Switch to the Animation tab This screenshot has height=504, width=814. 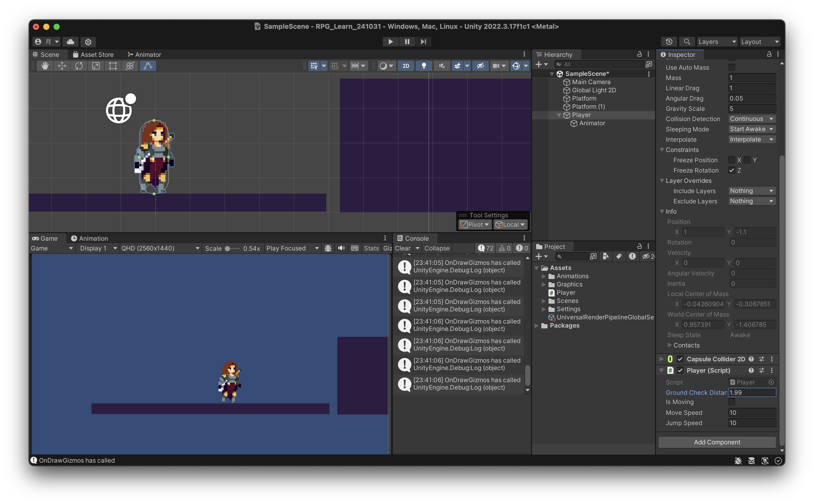pyautogui.click(x=89, y=238)
